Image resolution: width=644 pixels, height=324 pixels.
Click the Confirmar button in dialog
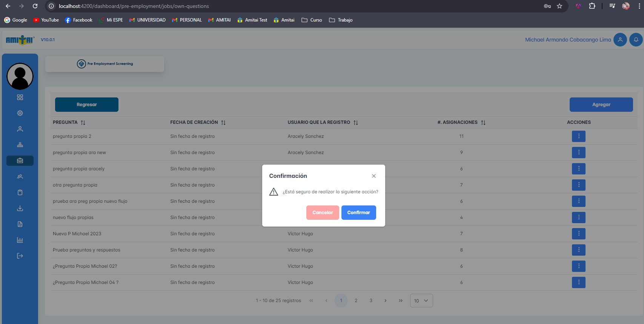358,213
